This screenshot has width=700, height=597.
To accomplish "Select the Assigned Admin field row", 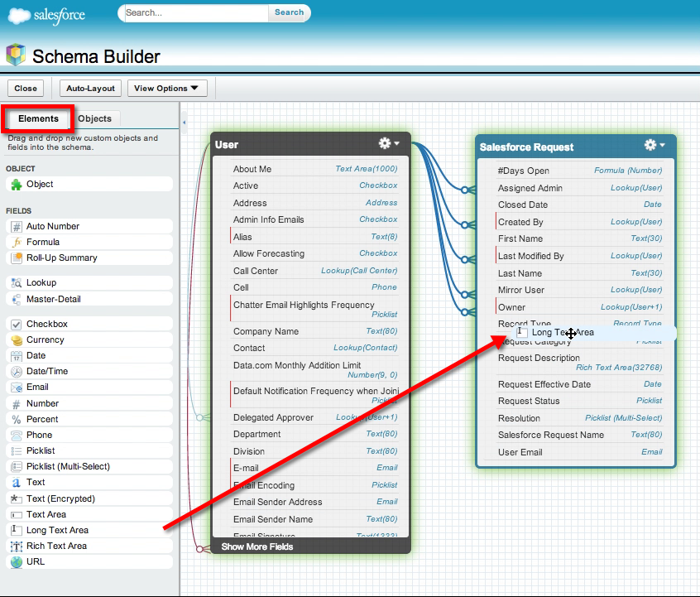I will pyautogui.click(x=579, y=188).
